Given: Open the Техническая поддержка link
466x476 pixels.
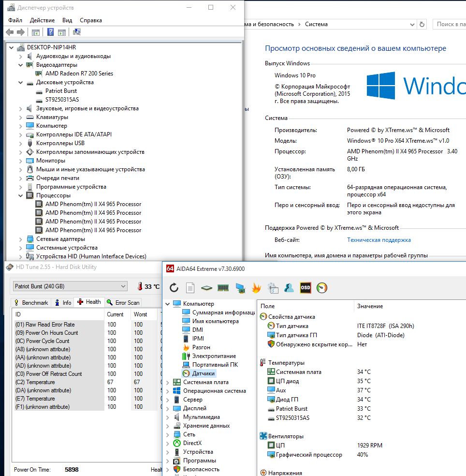Looking at the screenshot, I should [x=379, y=240].
